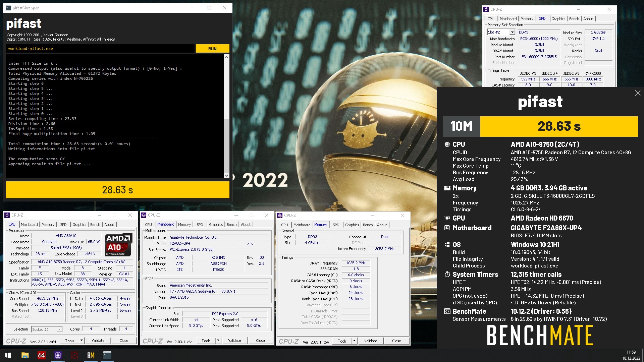Open SPD tab in CPU-Z Mainboard window
The width and height of the screenshot is (644, 362).
(200, 225)
